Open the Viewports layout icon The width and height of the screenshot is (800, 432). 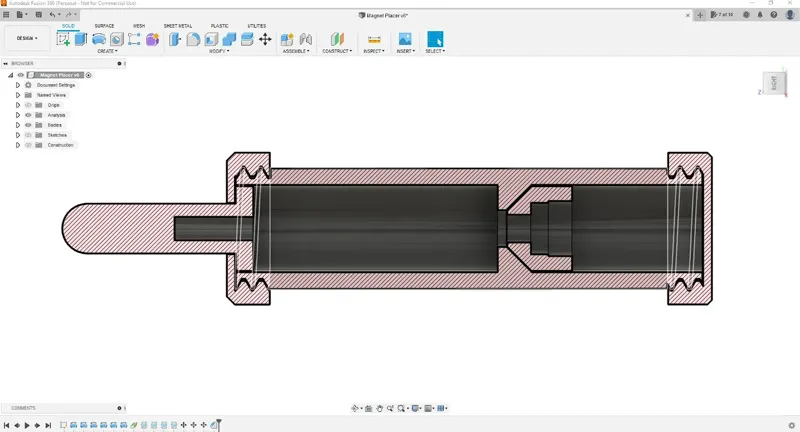click(441, 409)
